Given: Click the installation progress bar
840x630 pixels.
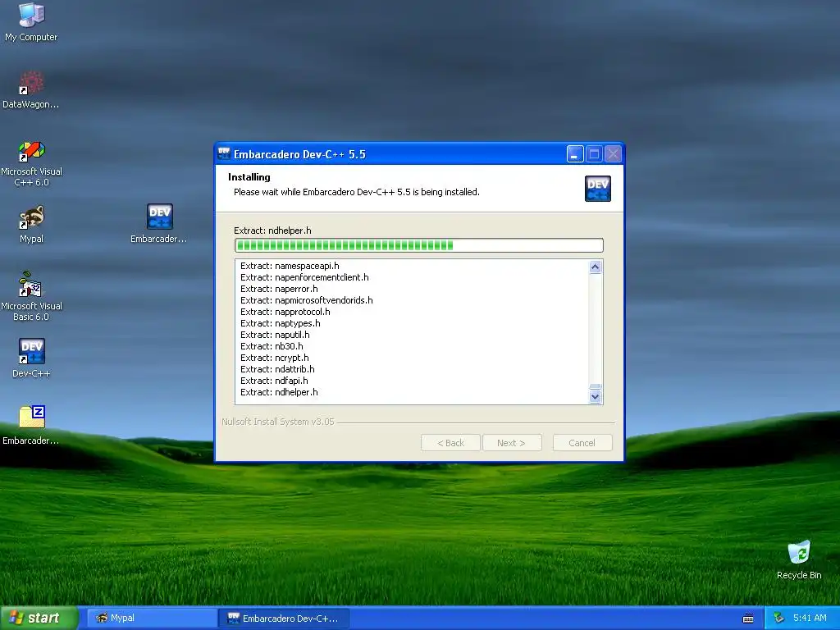Looking at the screenshot, I should point(419,245).
